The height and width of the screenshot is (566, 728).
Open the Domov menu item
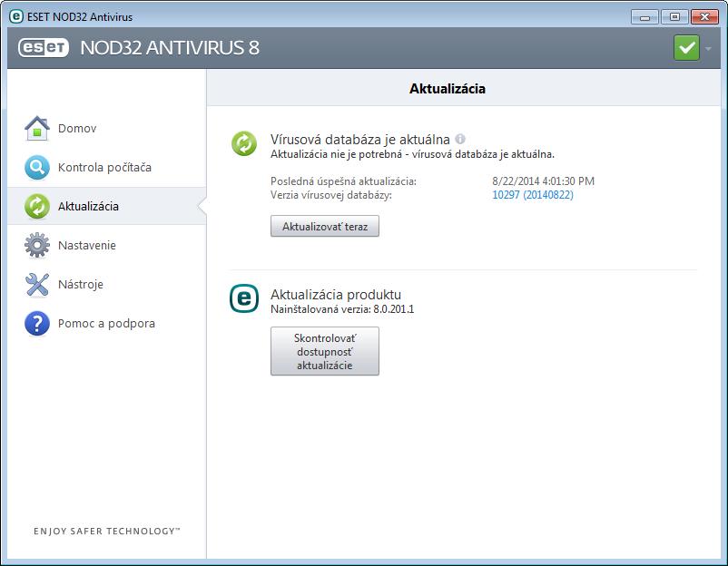[107, 129]
